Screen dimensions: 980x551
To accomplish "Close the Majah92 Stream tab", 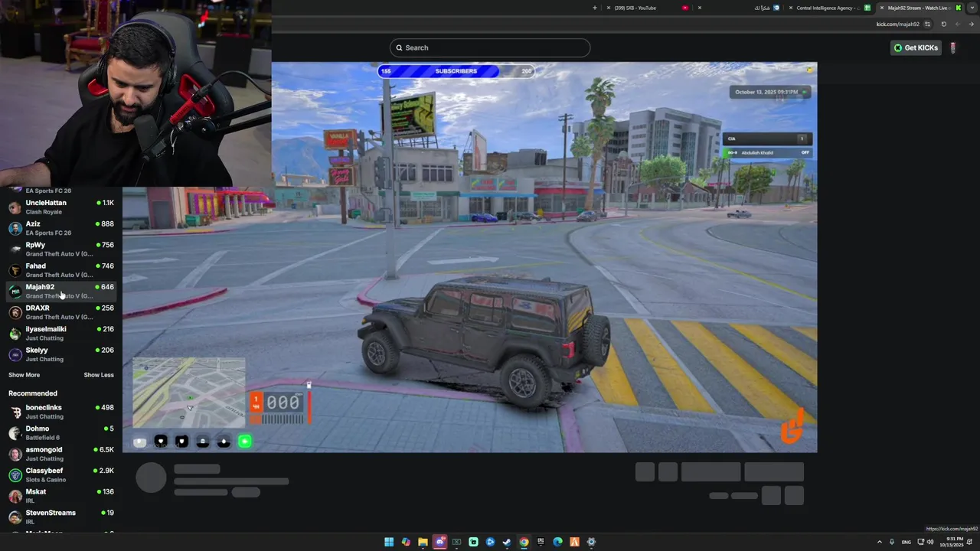I will [x=881, y=8].
